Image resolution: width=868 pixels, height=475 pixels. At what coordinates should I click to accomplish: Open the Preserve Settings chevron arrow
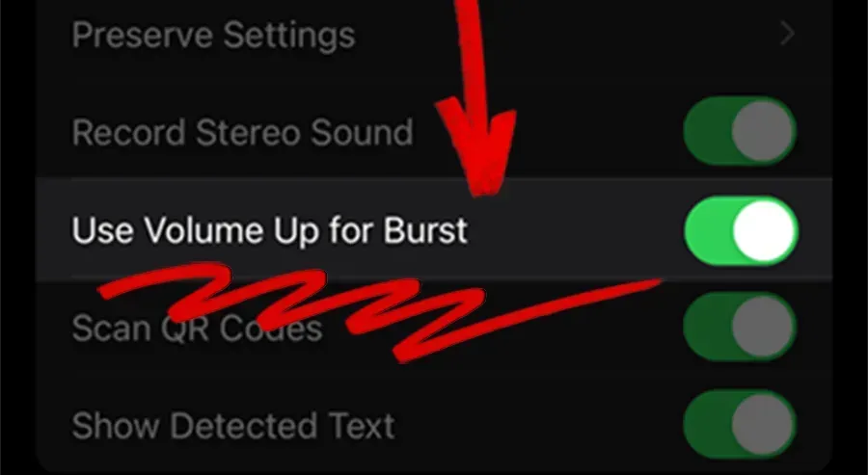[787, 35]
